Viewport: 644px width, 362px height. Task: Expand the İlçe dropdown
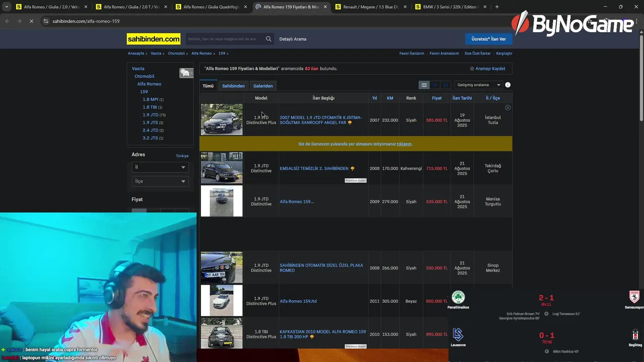[x=160, y=181]
